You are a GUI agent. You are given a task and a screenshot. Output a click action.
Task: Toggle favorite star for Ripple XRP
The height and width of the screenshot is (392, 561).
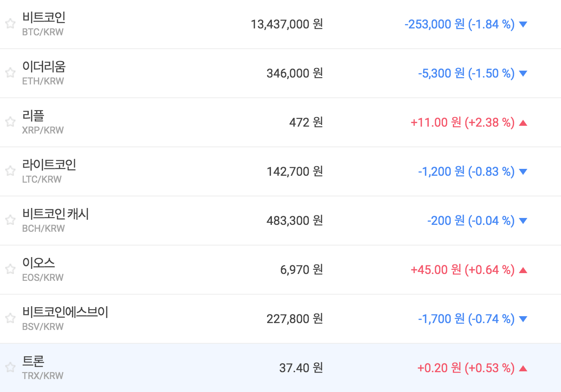pyautogui.click(x=10, y=122)
